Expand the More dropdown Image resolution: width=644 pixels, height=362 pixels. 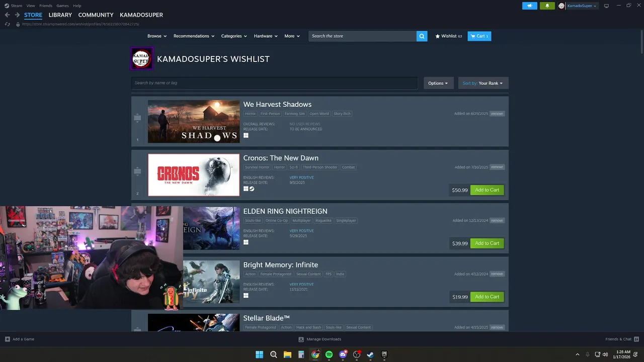pos(292,36)
